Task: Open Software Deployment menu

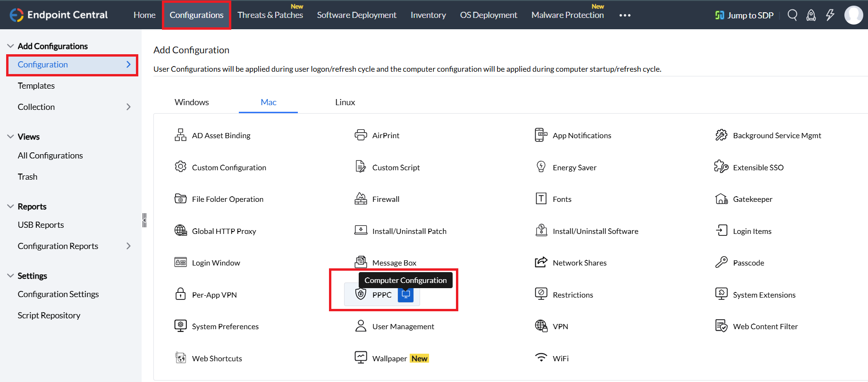Action: [357, 15]
